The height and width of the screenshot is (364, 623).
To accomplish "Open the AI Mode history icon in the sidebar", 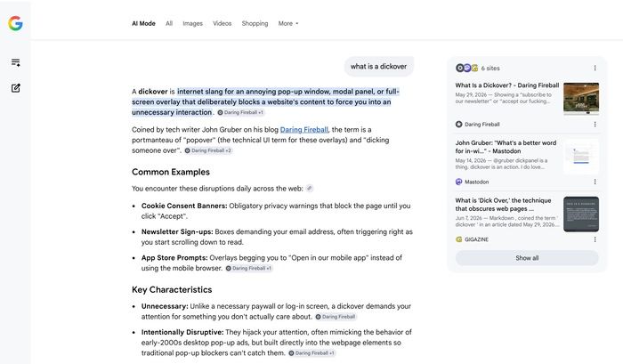I will (15, 62).
